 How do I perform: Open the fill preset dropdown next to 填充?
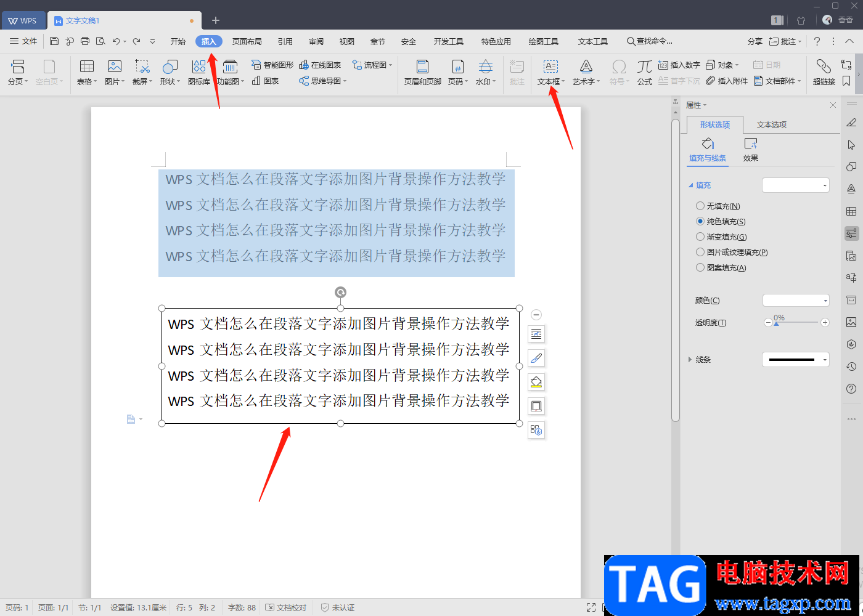(x=796, y=185)
